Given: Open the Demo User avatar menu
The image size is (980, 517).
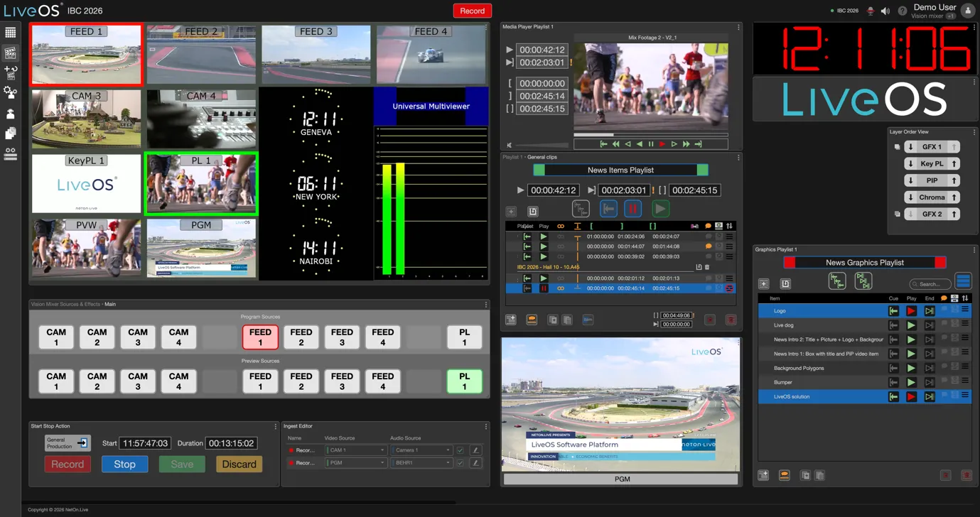Looking at the screenshot, I should point(967,11).
